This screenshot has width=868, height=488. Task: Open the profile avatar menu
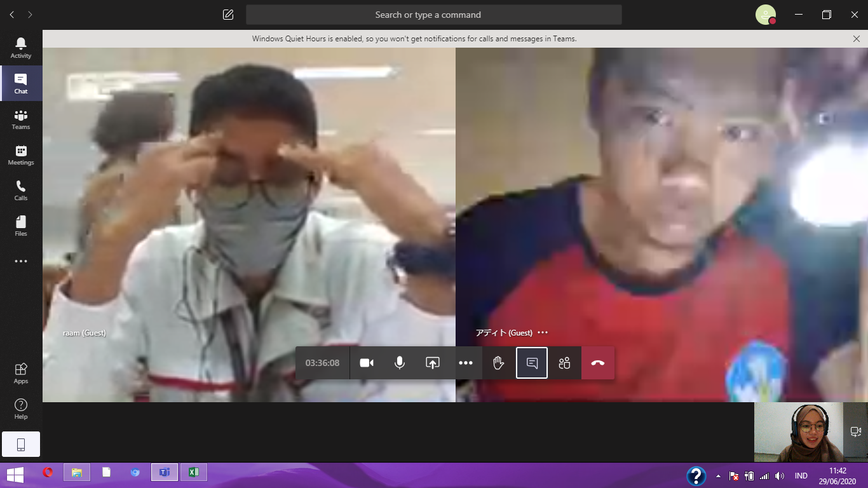(766, 15)
